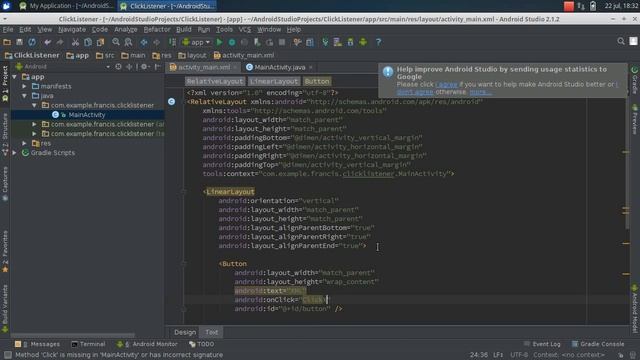Click the 'I agree' link

pyautogui.click(x=446, y=84)
